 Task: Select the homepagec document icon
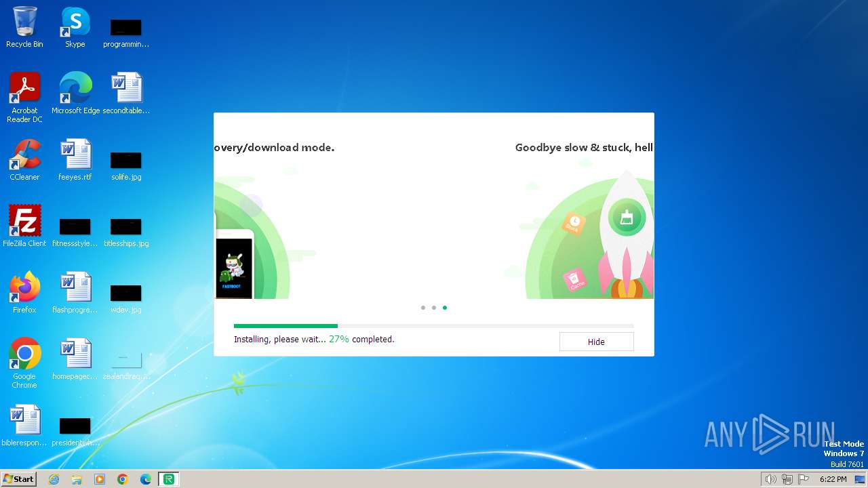[75, 359]
